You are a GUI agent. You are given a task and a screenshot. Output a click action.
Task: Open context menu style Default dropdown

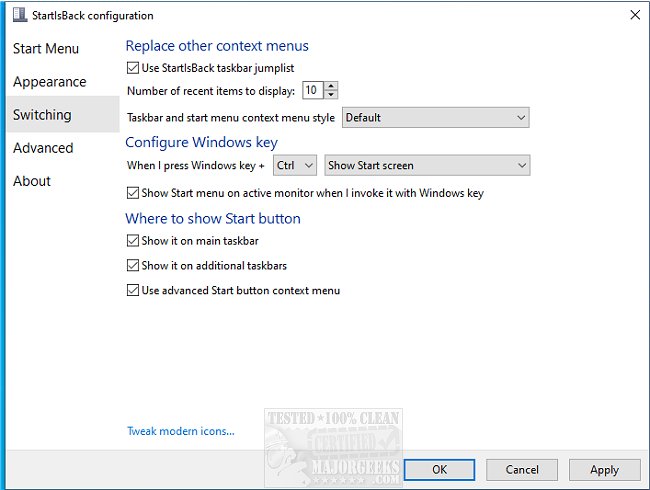point(435,118)
